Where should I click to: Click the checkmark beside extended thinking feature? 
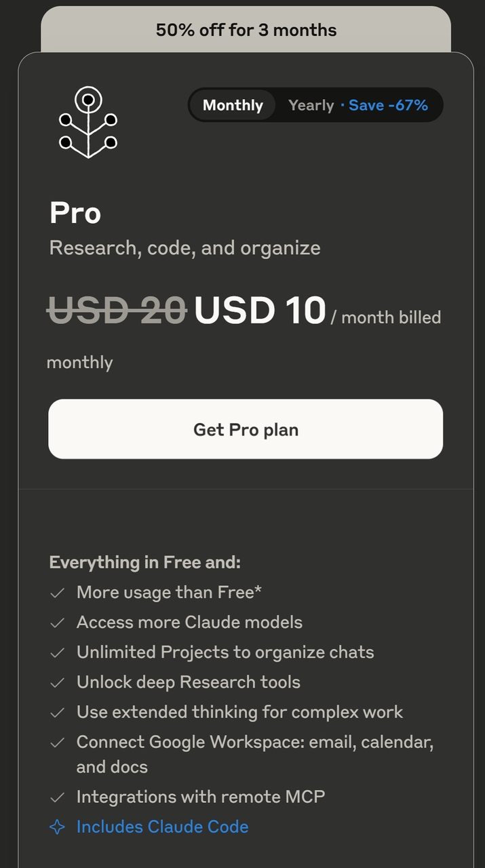pos(57,712)
